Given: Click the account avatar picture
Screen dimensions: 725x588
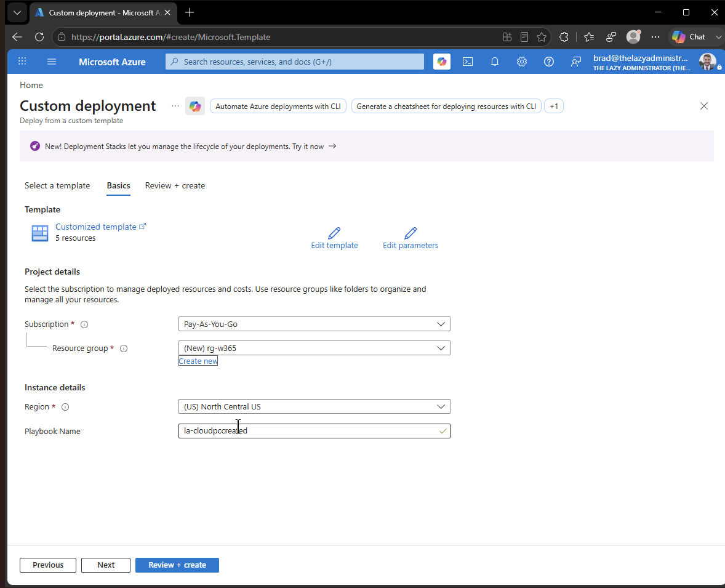Looking at the screenshot, I should [x=707, y=62].
